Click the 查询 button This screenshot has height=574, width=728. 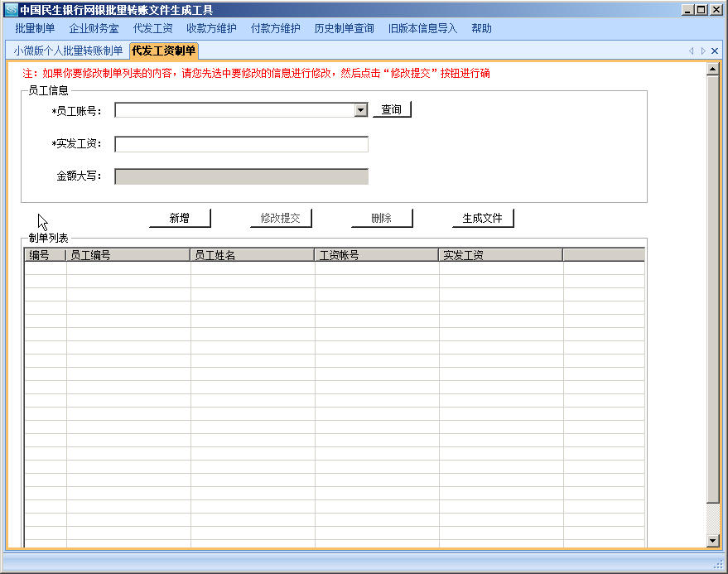391,109
